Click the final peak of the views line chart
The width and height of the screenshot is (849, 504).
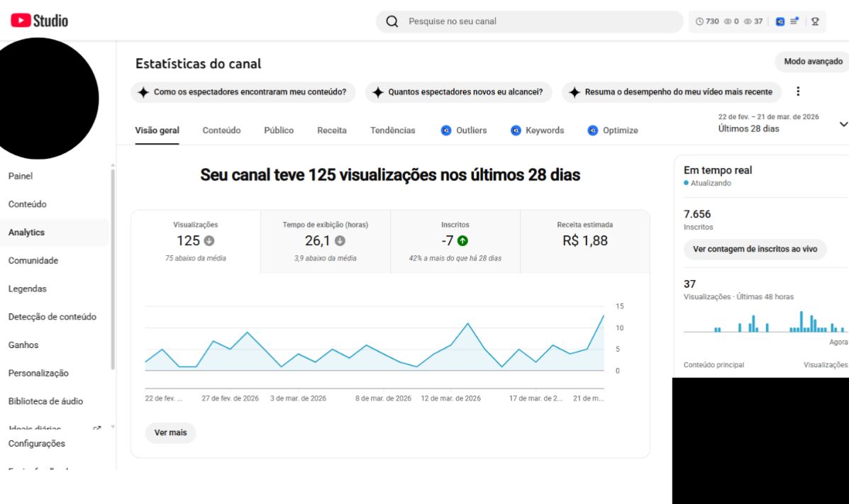pos(603,315)
